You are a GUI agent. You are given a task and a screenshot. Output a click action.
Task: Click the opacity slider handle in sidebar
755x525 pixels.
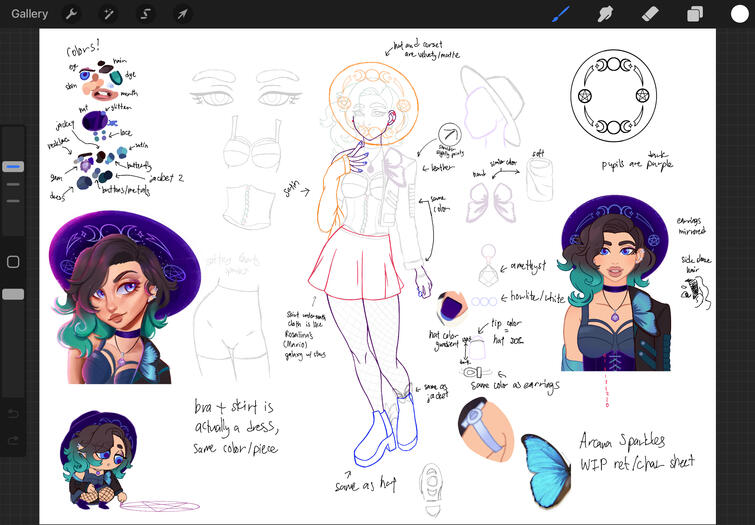(x=13, y=294)
